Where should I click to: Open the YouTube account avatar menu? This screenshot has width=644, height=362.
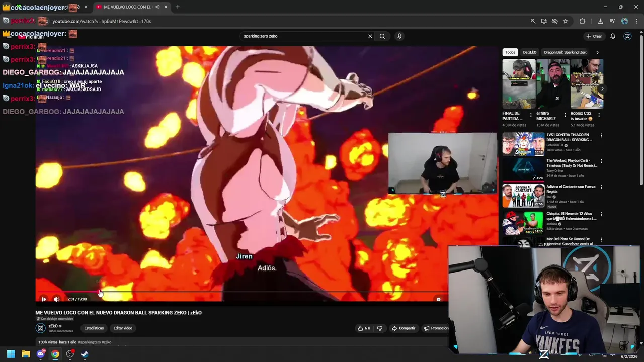[627, 36]
